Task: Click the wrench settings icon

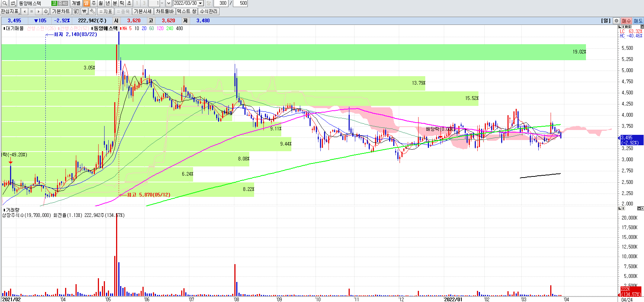Action: [92, 12]
